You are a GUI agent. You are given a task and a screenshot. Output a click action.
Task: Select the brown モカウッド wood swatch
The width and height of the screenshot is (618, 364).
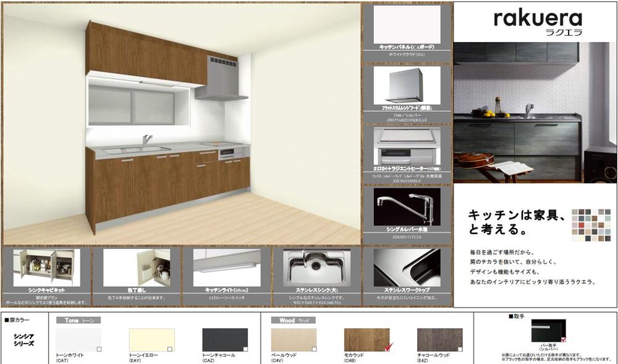click(x=367, y=340)
